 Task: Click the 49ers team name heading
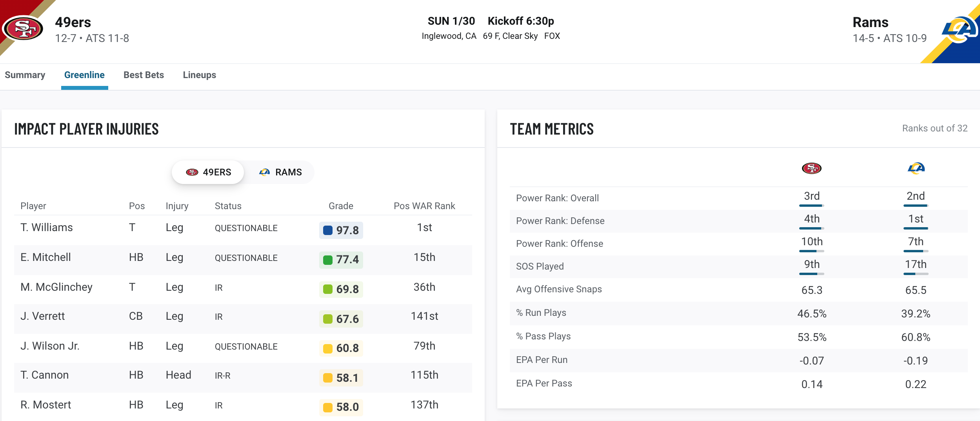pos(73,22)
